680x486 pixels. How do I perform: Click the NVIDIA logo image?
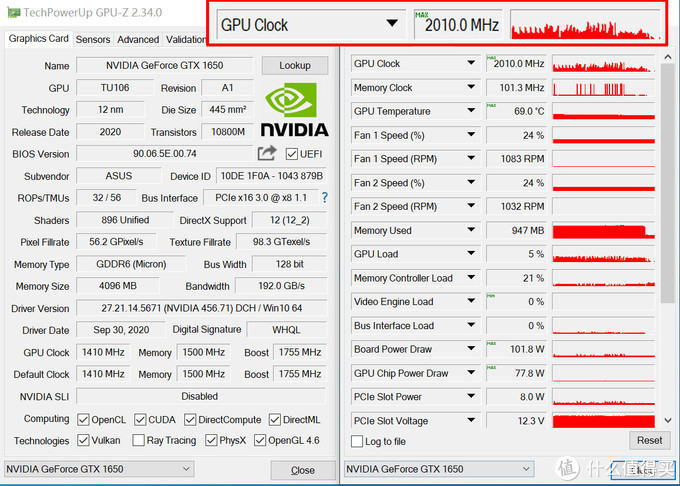(x=294, y=110)
